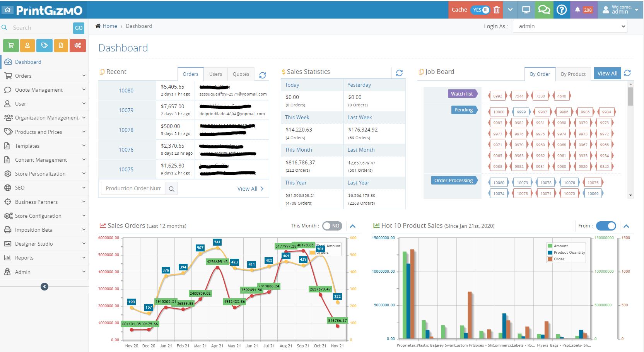Click the GO search button

click(x=79, y=28)
